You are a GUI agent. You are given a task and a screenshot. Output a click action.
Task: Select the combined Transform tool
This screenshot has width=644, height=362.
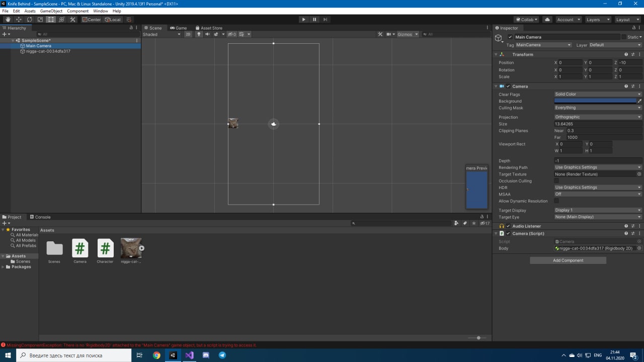point(62,20)
